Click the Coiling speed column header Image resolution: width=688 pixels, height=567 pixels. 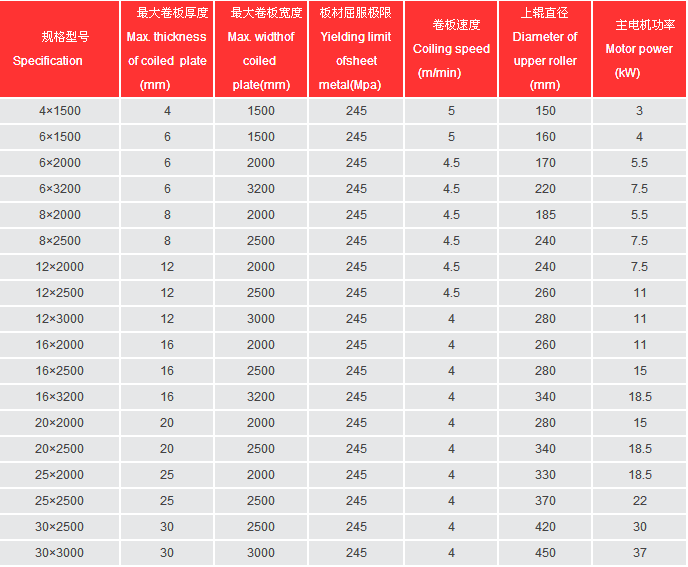click(x=451, y=49)
